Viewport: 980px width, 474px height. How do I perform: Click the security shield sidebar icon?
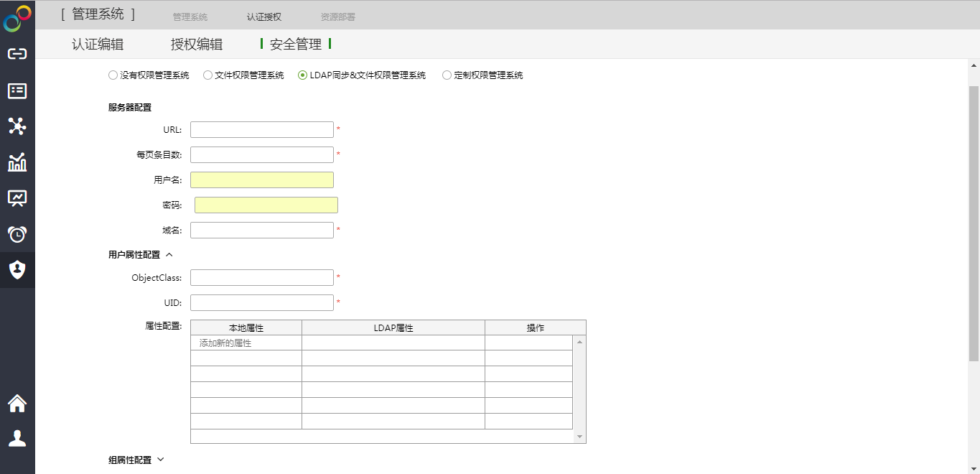click(x=17, y=270)
